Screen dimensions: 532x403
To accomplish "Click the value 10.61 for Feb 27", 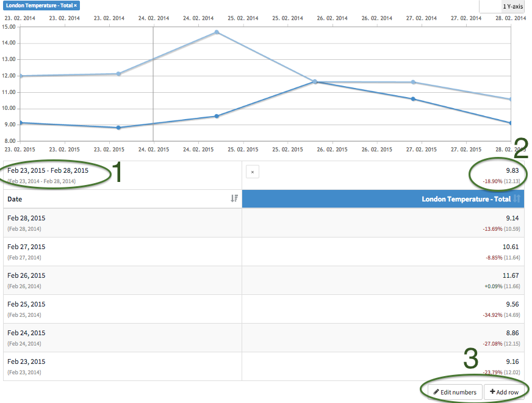I will pyautogui.click(x=511, y=247).
